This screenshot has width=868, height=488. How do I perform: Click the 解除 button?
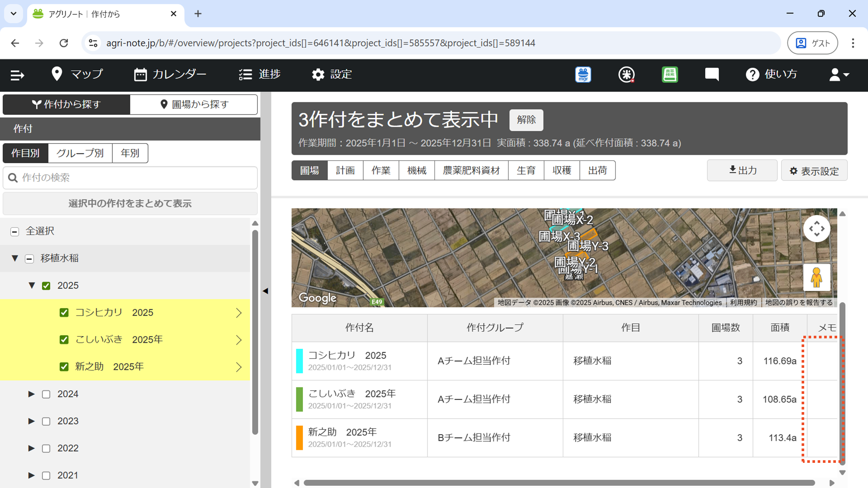(526, 120)
